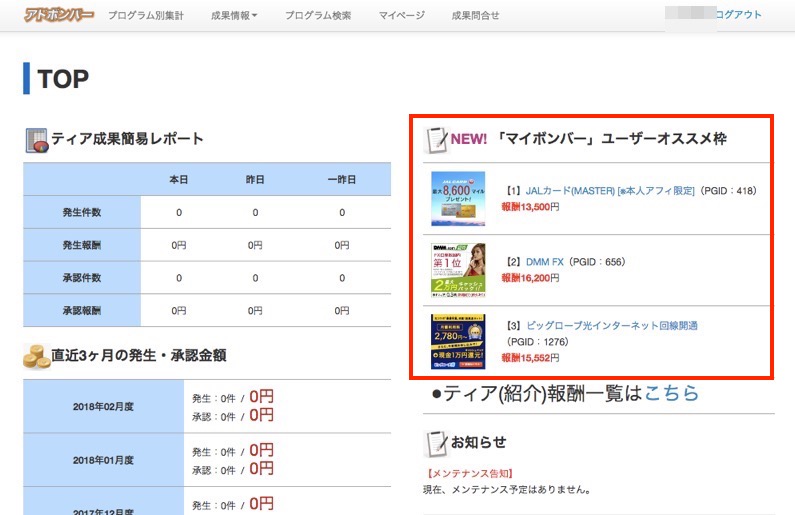Click the notepad icon beside お知らせ

point(436,444)
